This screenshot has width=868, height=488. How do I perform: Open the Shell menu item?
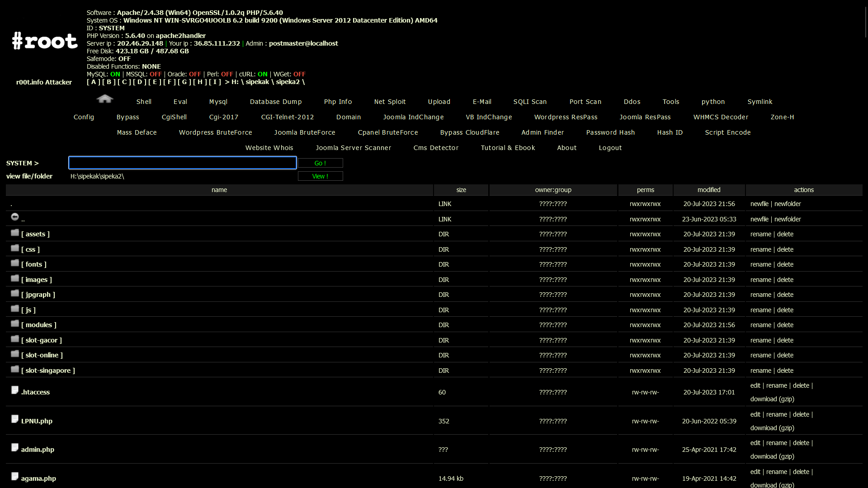[144, 102]
